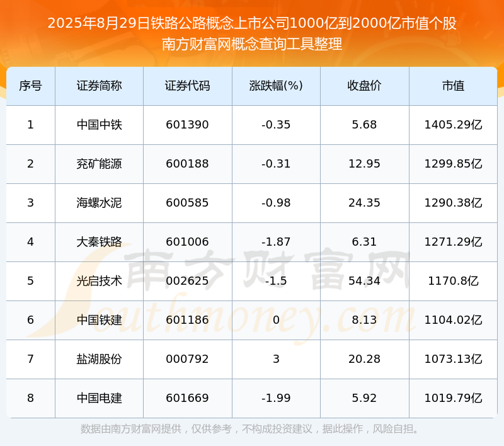The width and height of the screenshot is (504, 446).
Task: Select stock name 中国电建
Action: coord(99,399)
